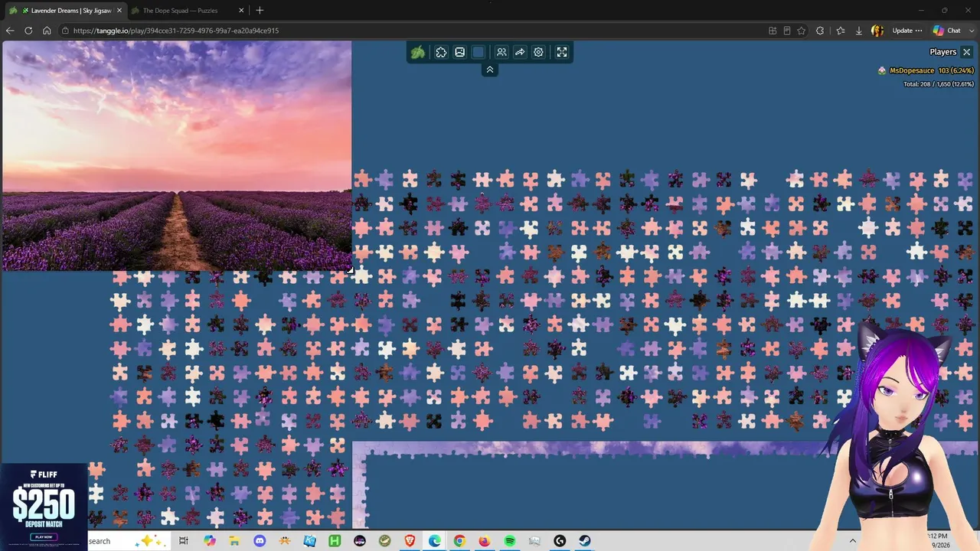Close The Dope Squad Puzzles tab
Viewport: 980px width, 551px height.
241,11
